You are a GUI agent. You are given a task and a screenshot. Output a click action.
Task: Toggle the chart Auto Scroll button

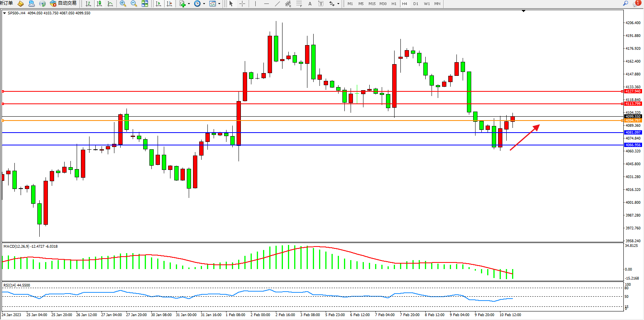pyautogui.click(x=158, y=3)
